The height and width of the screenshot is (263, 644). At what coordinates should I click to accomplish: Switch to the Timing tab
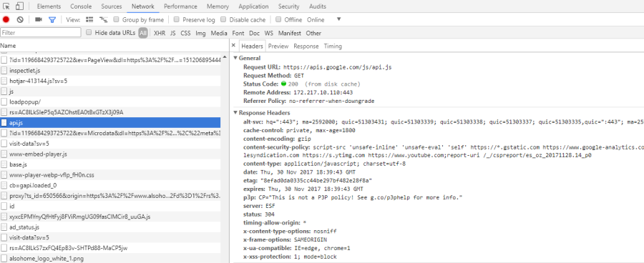pos(333,46)
